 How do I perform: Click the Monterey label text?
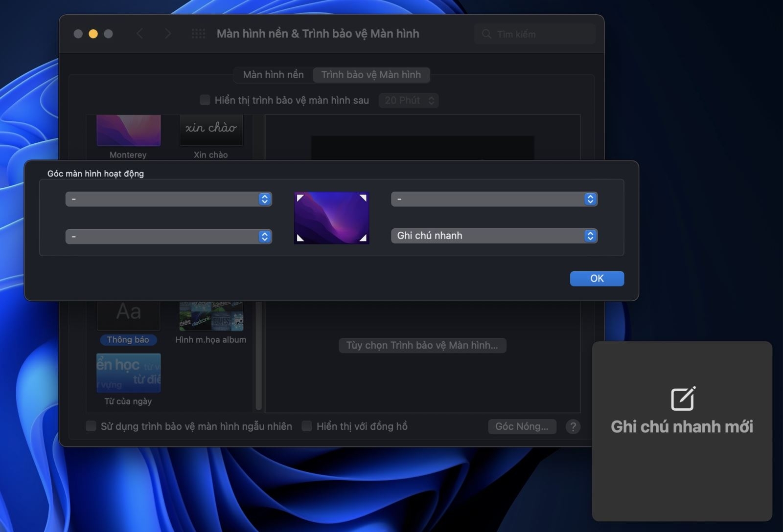(128, 155)
